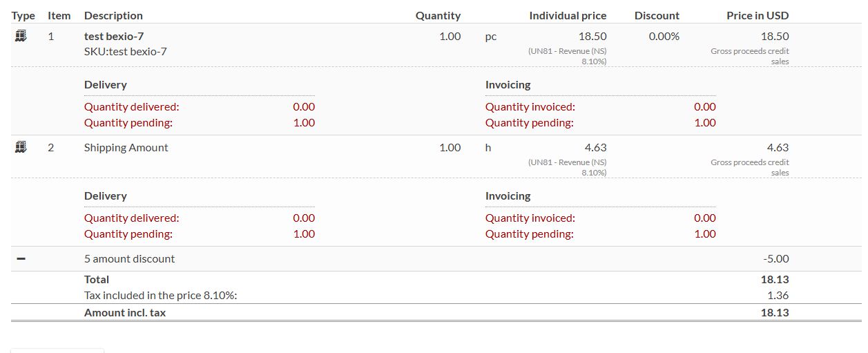868x353 pixels.
Task: Click the 5 amount discount row label
Action: [x=129, y=258]
